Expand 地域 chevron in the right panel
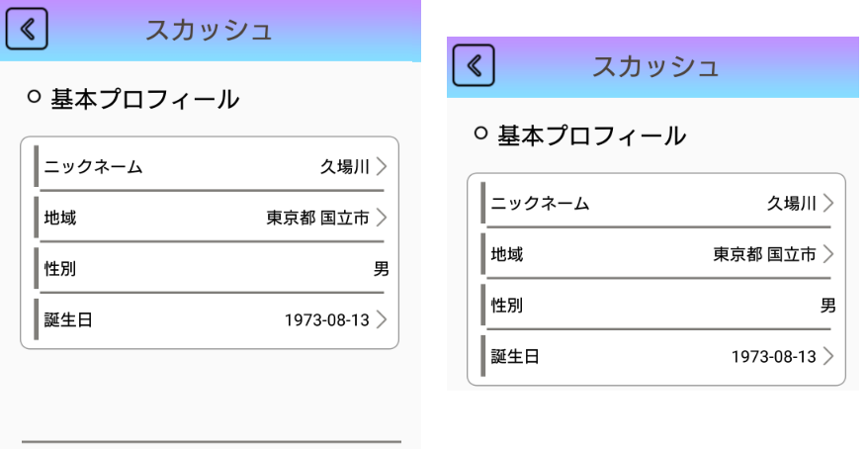The height and width of the screenshot is (449, 868). (x=828, y=254)
